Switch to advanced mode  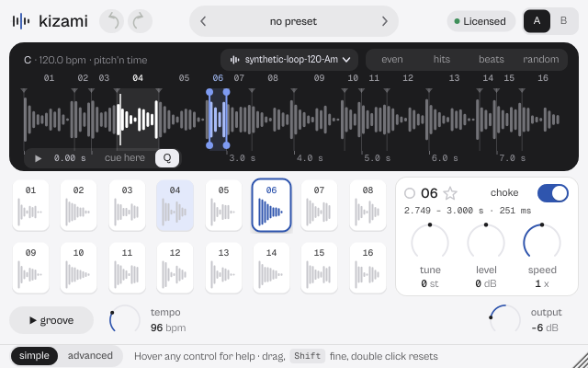pyautogui.click(x=90, y=356)
